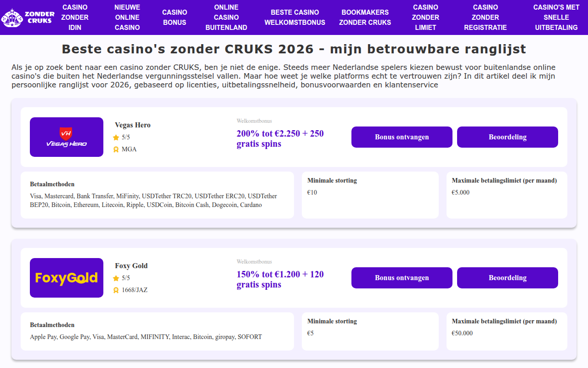Click the Foxy Gold casino name
Viewport: 588px width, 368px height.
coord(131,266)
